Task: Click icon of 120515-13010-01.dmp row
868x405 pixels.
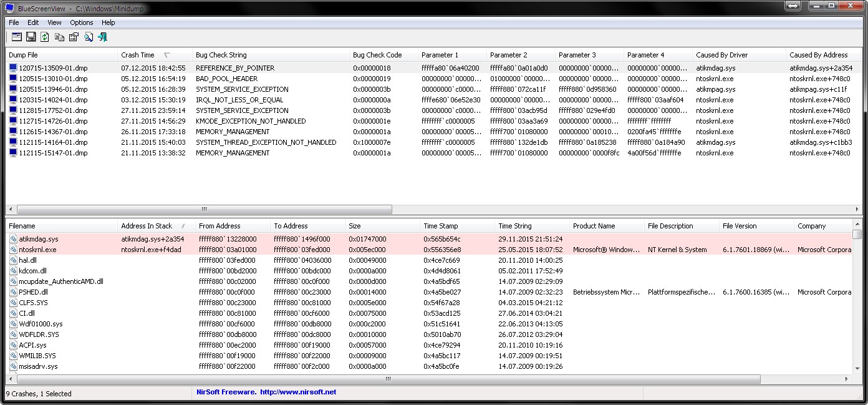Action: point(13,79)
